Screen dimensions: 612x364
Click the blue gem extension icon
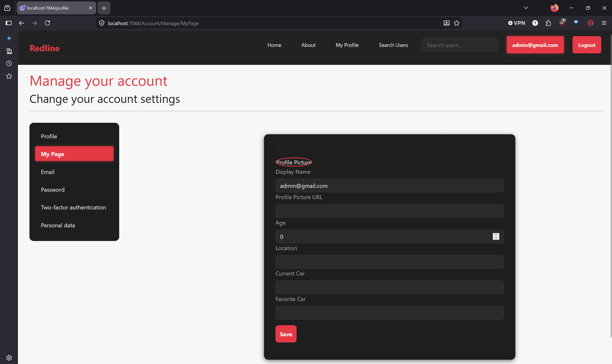[x=576, y=23]
